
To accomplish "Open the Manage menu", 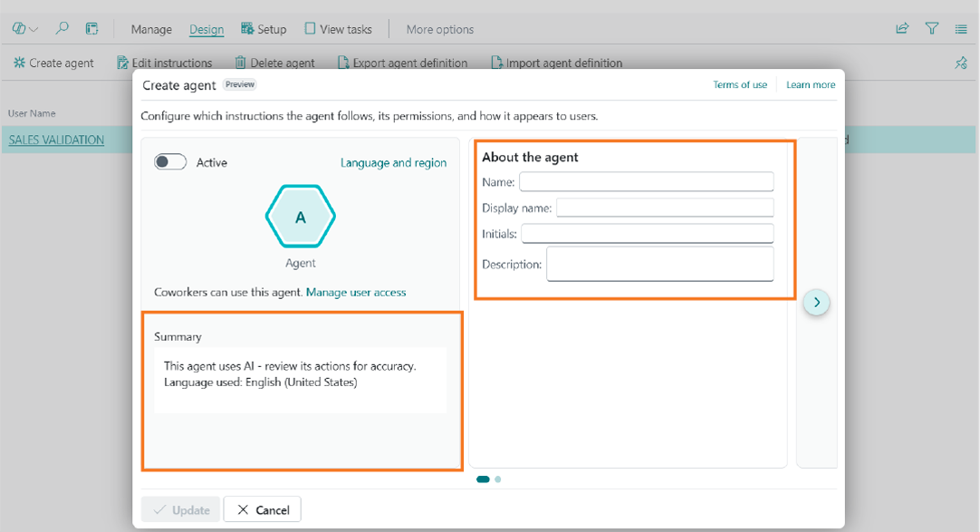I will point(151,29).
